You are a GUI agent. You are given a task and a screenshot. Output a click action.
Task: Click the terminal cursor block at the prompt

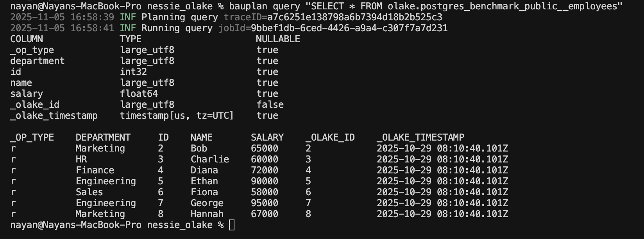(x=232, y=225)
